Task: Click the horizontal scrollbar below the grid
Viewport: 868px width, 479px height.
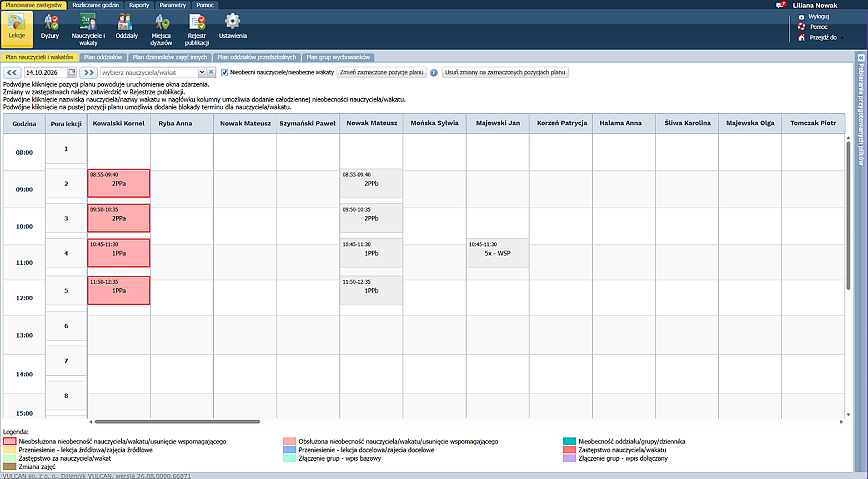Action: [177, 421]
